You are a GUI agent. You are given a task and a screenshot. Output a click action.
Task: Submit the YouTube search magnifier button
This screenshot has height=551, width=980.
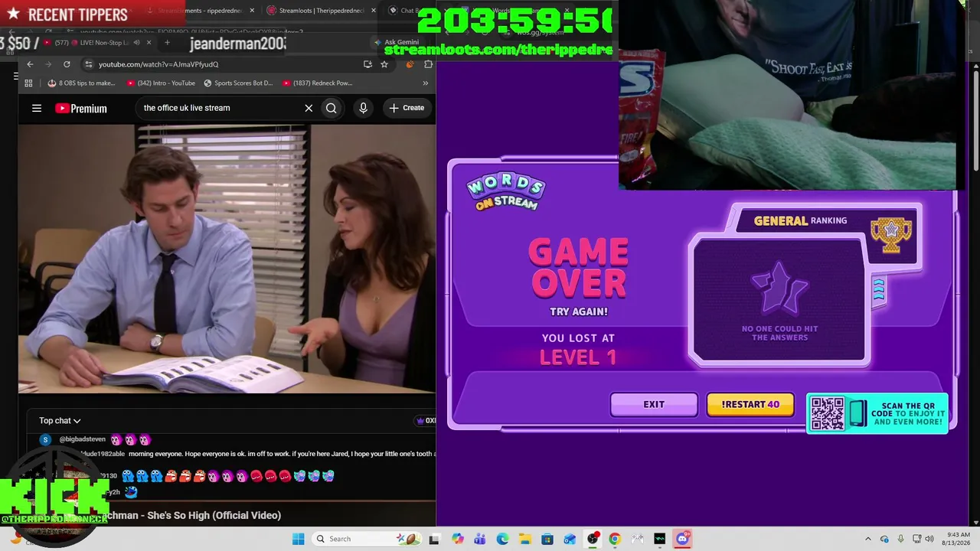point(332,108)
